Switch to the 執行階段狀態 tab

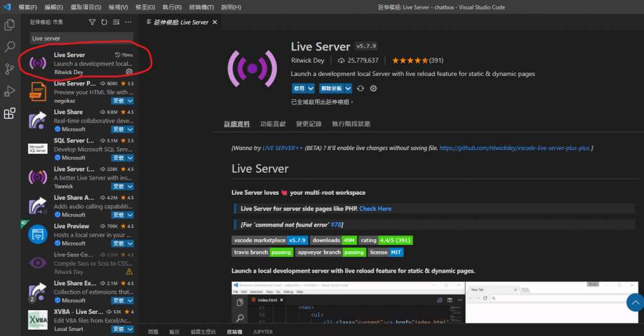(x=351, y=124)
